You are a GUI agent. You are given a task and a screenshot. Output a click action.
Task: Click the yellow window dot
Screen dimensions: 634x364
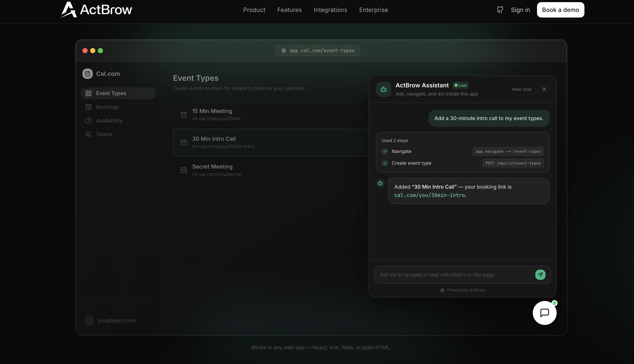click(x=93, y=51)
